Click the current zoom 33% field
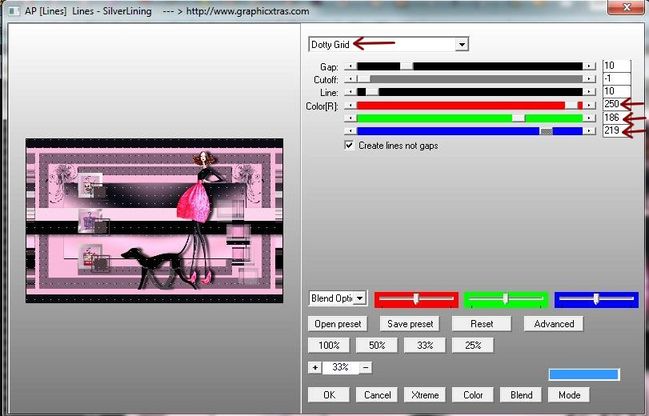Image resolution: width=649 pixels, height=416 pixels. coord(341,367)
